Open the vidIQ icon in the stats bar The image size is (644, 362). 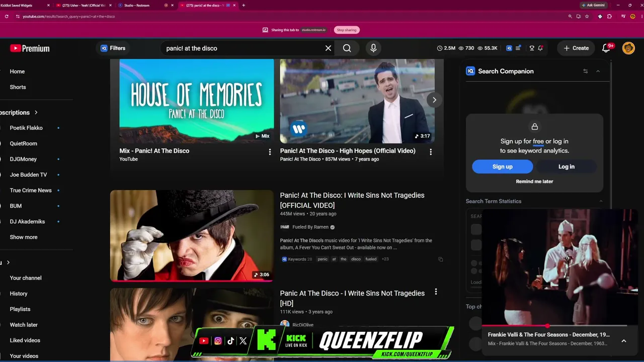(509, 48)
